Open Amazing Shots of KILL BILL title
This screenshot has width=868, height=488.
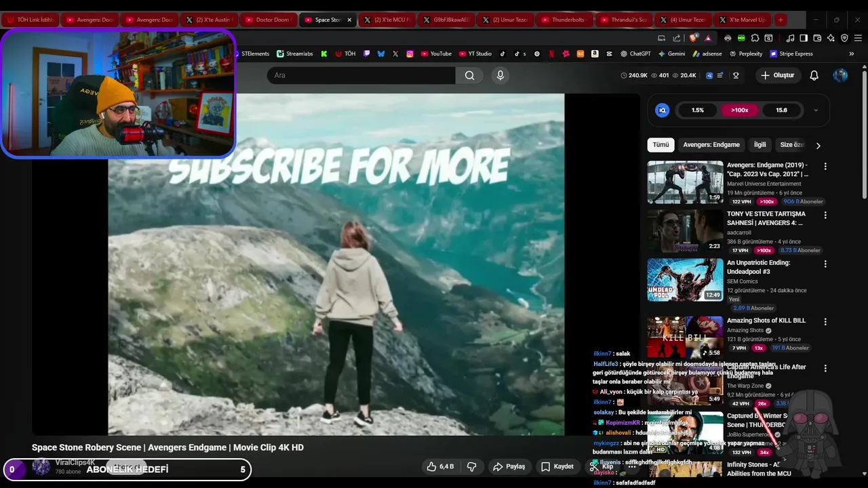(766, 321)
